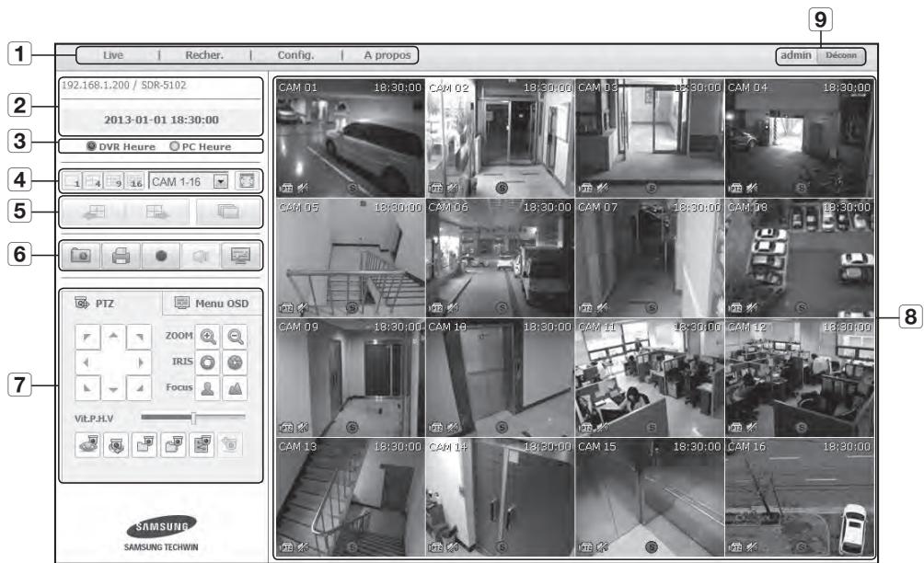This screenshot has height=563, width=924.
Task: Toggle the OSD display monitor icon
Action: tap(240, 256)
